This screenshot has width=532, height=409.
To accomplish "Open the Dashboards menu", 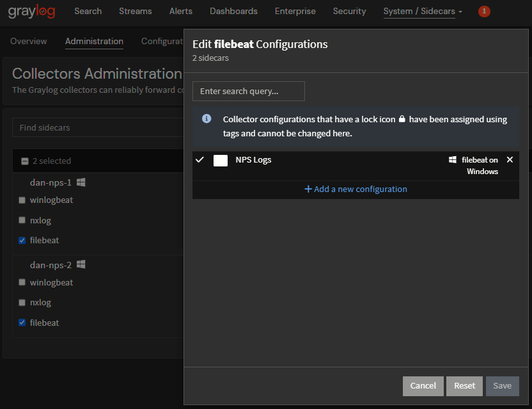I will (233, 12).
